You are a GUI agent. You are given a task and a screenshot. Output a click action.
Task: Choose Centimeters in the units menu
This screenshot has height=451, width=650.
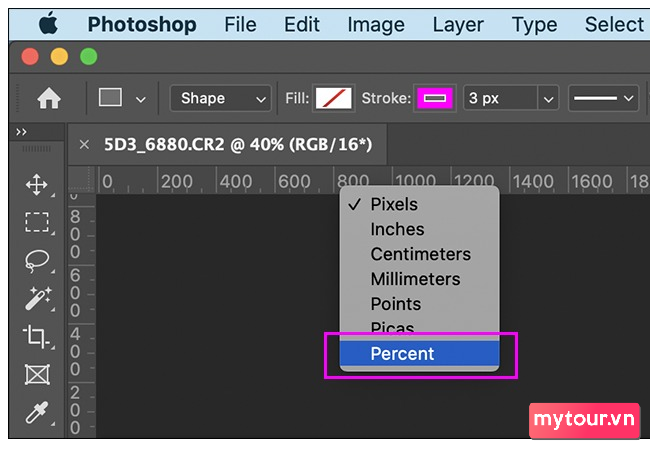420,254
